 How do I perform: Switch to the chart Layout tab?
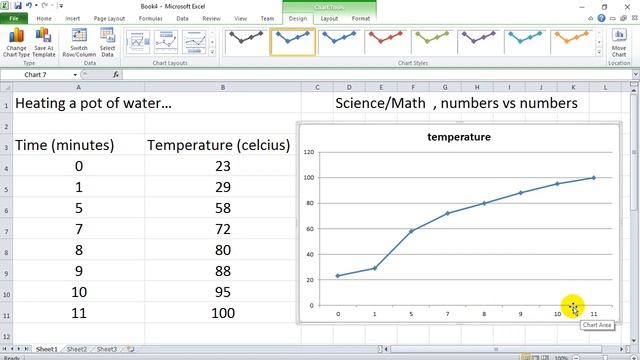(329, 18)
